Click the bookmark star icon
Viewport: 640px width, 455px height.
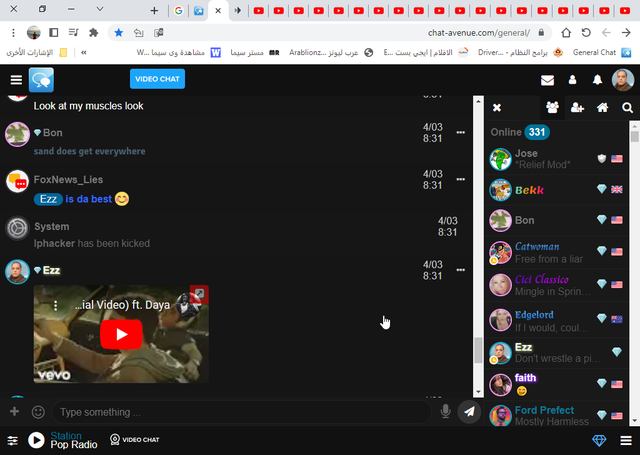(x=118, y=32)
